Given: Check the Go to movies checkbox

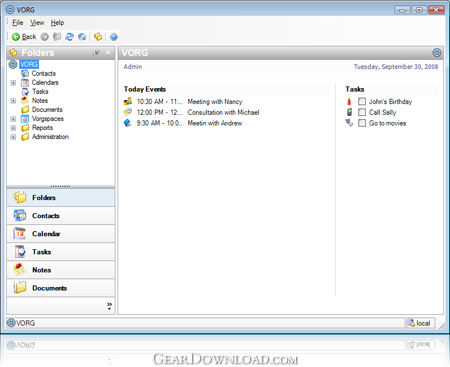Looking at the screenshot, I should [x=362, y=123].
